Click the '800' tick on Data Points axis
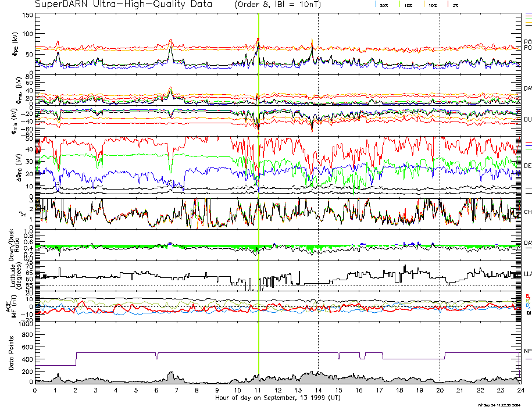Screen dimensions: 532x407 click(28, 334)
